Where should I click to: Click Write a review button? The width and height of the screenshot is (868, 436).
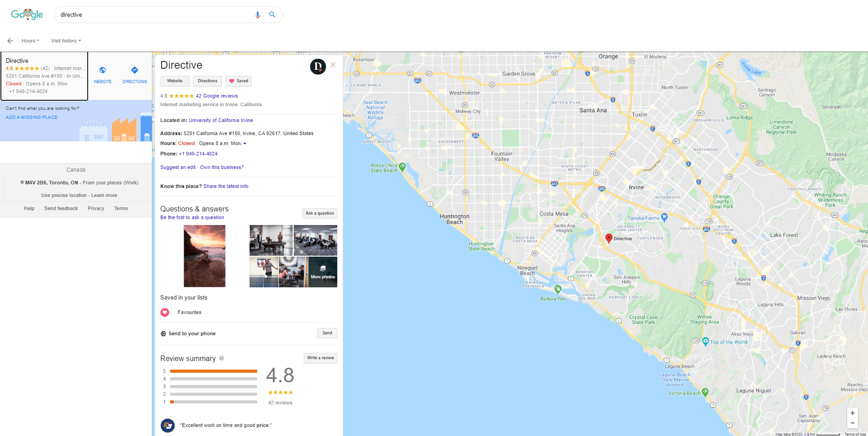pyautogui.click(x=321, y=358)
